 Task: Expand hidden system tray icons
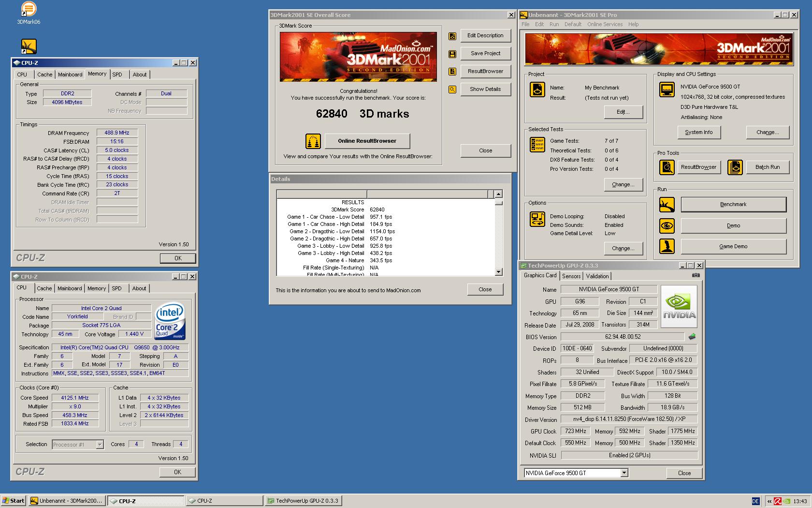[x=769, y=501]
